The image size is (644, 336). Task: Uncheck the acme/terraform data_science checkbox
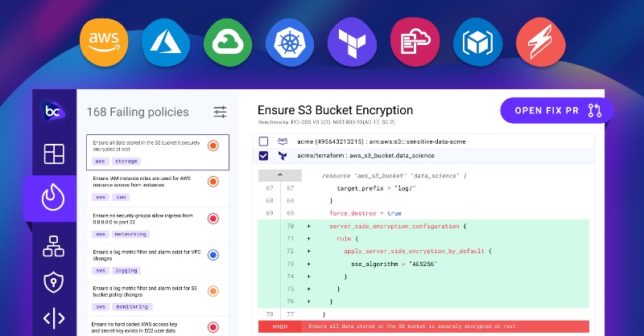click(264, 156)
